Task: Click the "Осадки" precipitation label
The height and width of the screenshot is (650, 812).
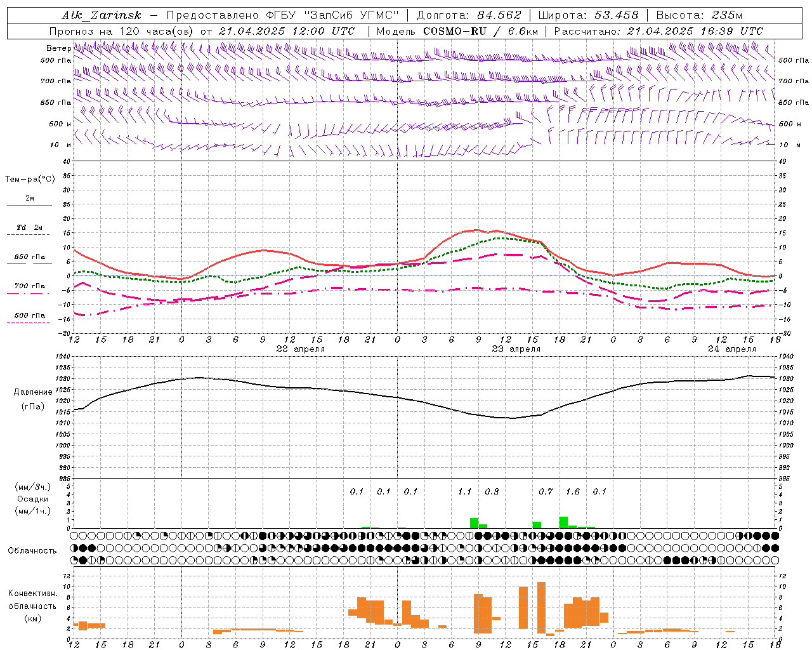Action: pyautogui.click(x=32, y=499)
